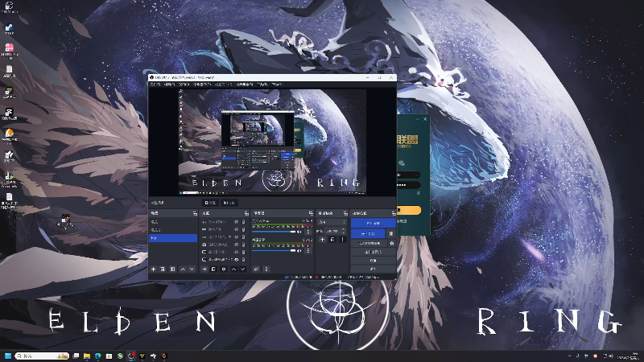Select the first scene in the Scenes list
Screen dimensions: 644x362
[x=173, y=222]
